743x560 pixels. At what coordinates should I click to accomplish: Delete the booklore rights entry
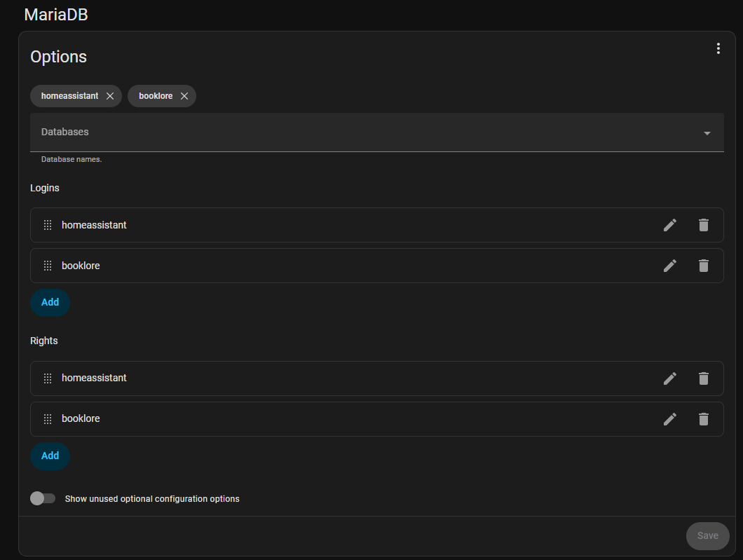click(x=704, y=418)
